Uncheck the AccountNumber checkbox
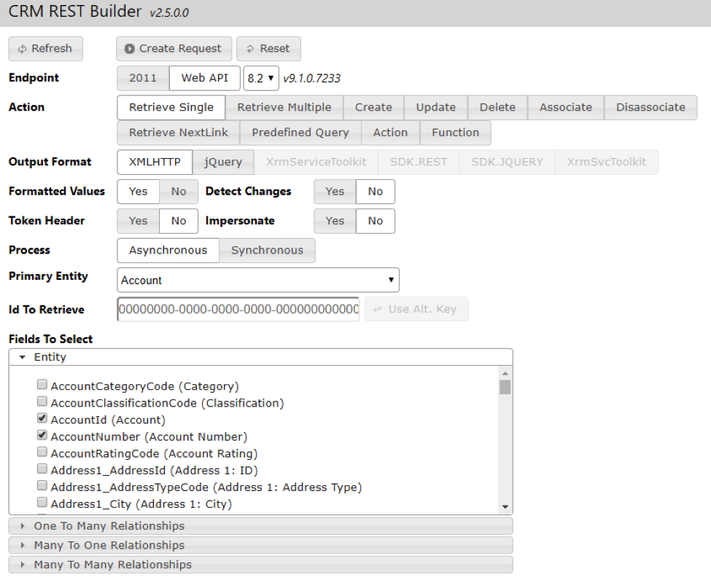 [42, 436]
